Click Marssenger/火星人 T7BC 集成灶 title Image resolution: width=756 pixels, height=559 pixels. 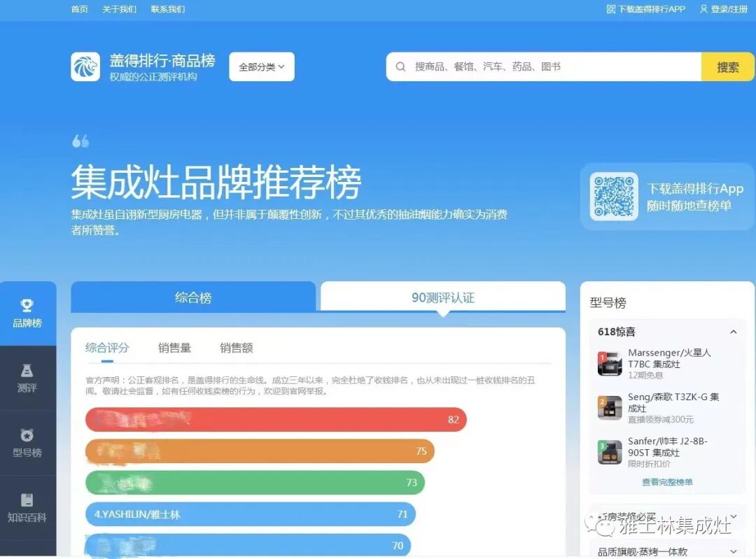click(669, 358)
